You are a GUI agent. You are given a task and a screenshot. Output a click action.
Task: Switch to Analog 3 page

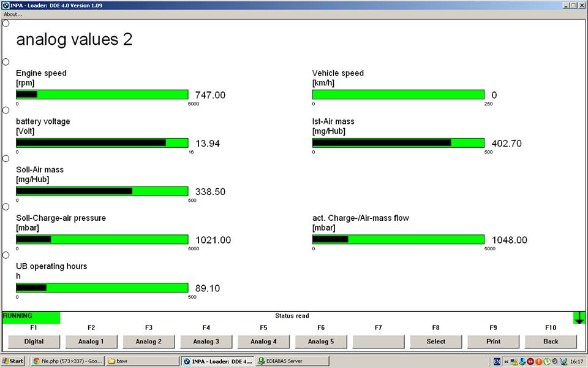tap(206, 342)
